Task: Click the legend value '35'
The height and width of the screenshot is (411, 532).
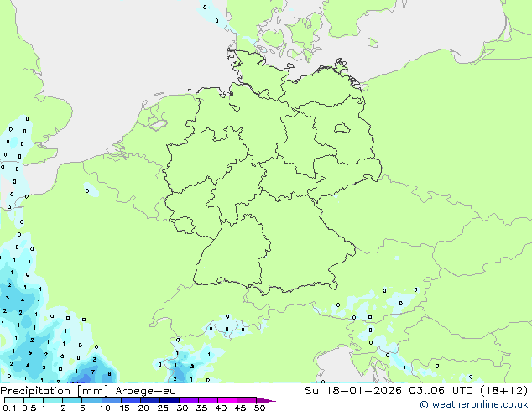Action: click(x=201, y=408)
